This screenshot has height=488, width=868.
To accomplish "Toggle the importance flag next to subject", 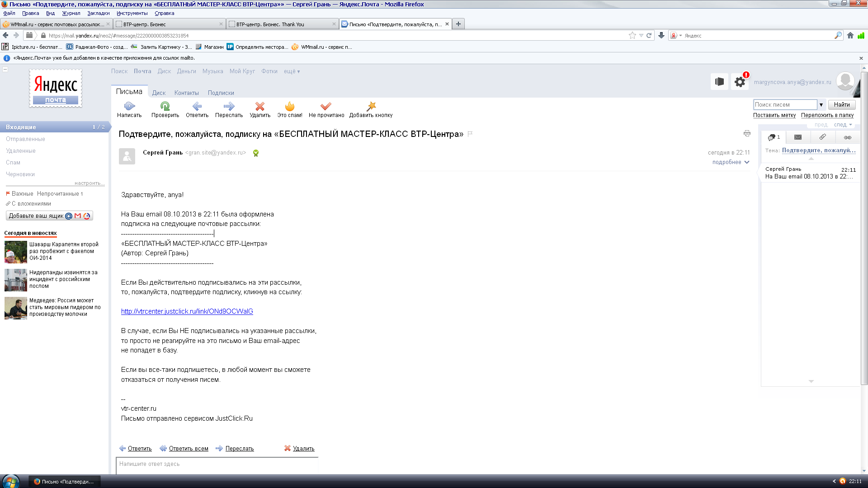I will (x=470, y=134).
